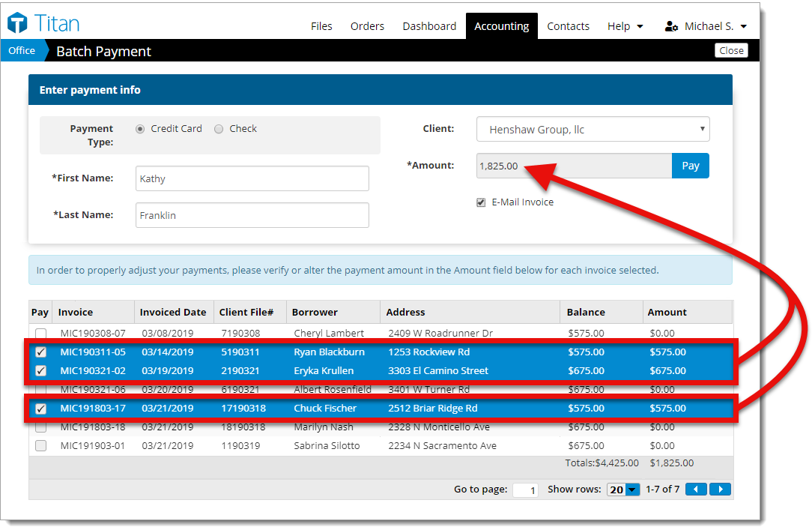
Task: Close the Batch Payment window
Action: (x=731, y=51)
